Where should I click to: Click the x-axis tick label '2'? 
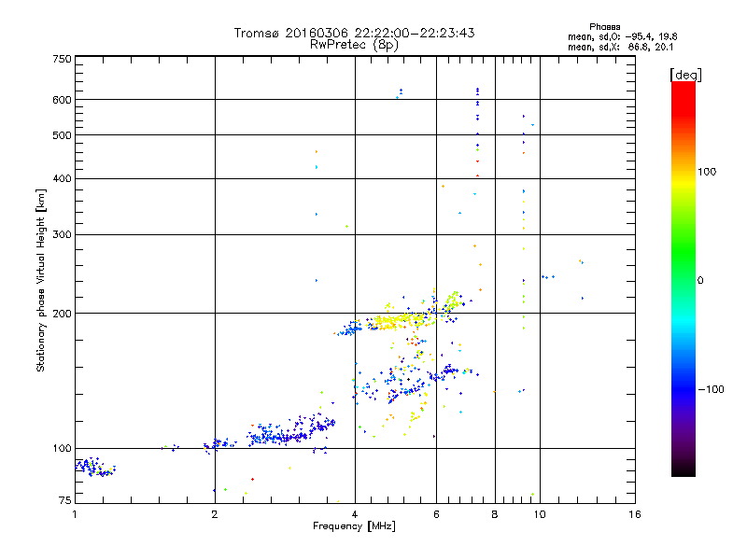215,514
